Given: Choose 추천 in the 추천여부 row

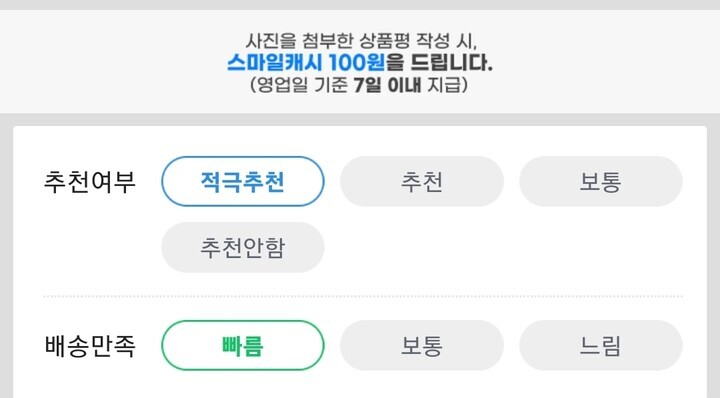Looking at the screenshot, I should click(422, 181).
